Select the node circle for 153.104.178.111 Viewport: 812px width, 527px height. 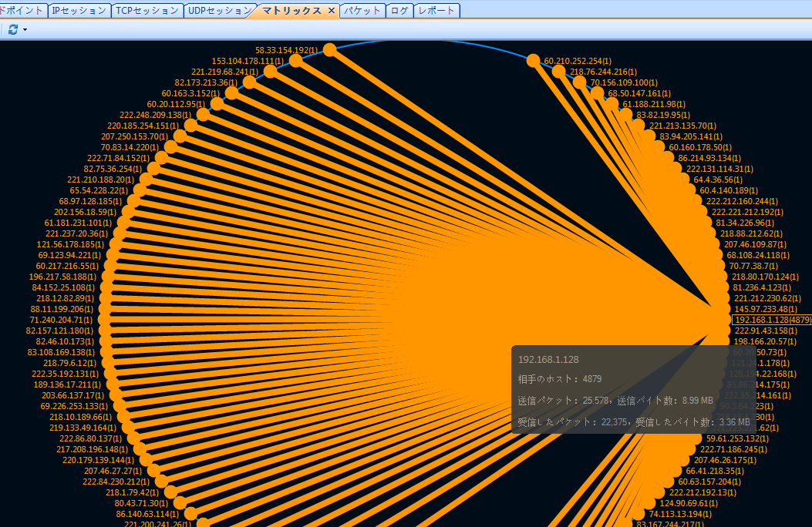tap(295, 61)
